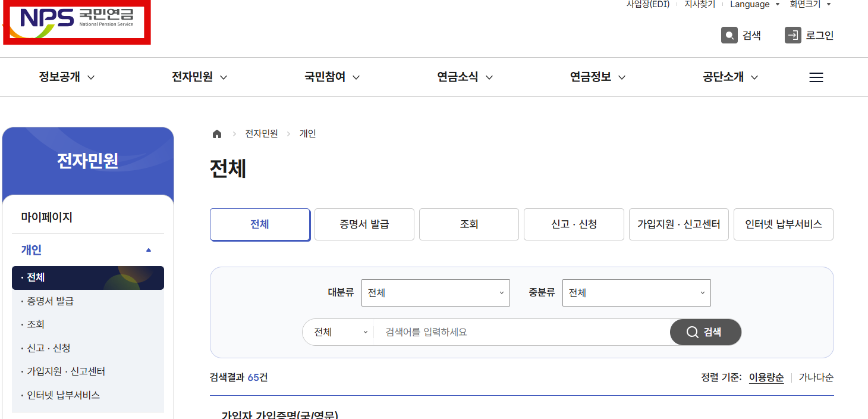Open the hamburger menu
The width and height of the screenshot is (868, 419).
(x=816, y=77)
